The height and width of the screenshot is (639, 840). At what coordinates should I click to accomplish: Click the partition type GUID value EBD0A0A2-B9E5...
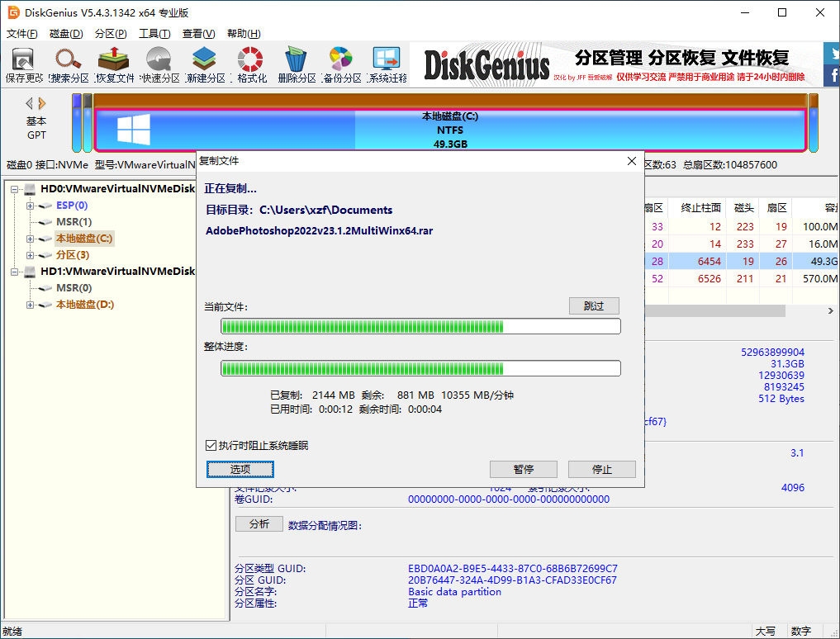click(513, 568)
